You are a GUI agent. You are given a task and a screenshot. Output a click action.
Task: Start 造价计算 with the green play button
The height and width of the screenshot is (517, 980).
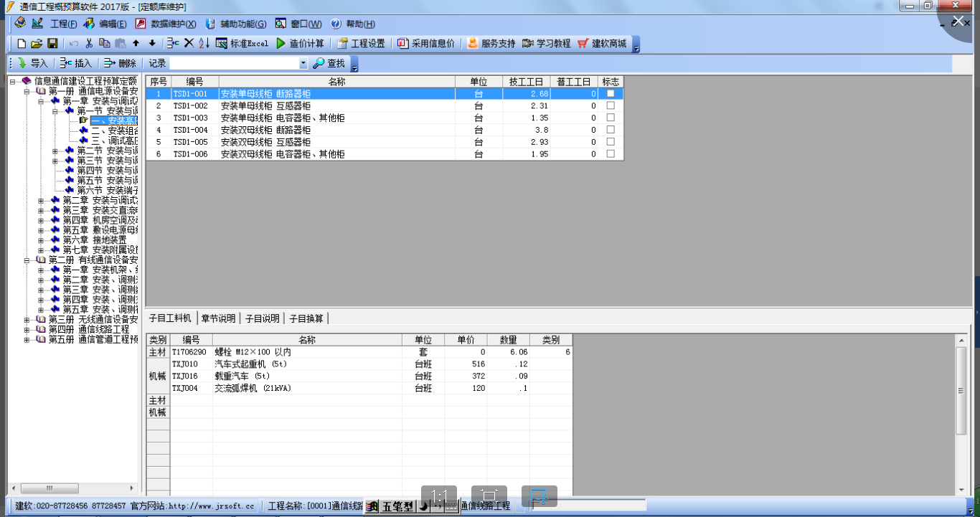tap(300, 44)
